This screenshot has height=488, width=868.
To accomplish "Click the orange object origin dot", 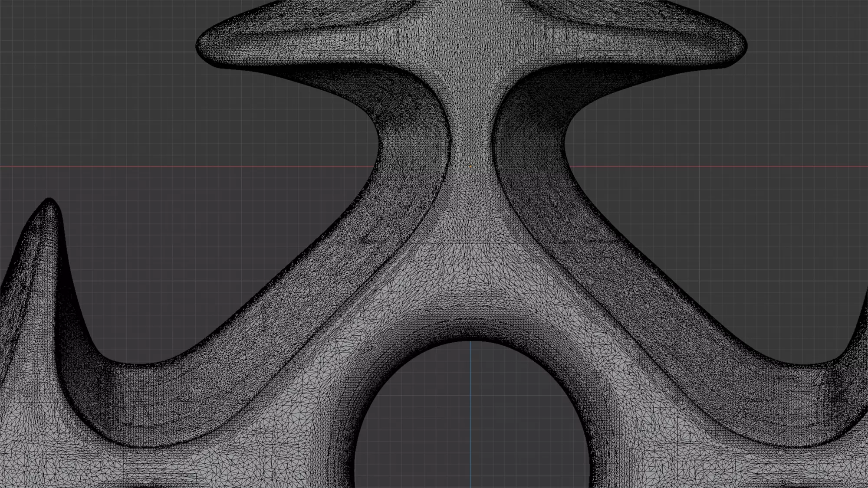I will (x=470, y=166).
